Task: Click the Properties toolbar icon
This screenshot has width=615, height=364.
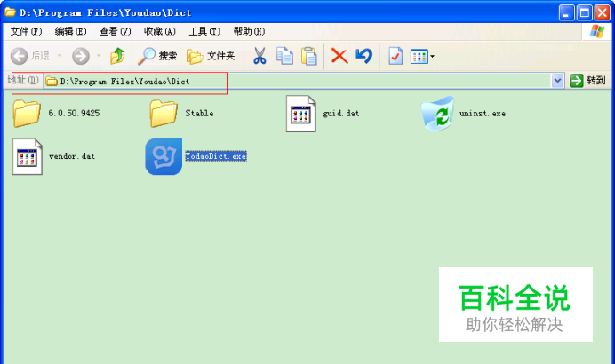Action: (x=395, y=56)
